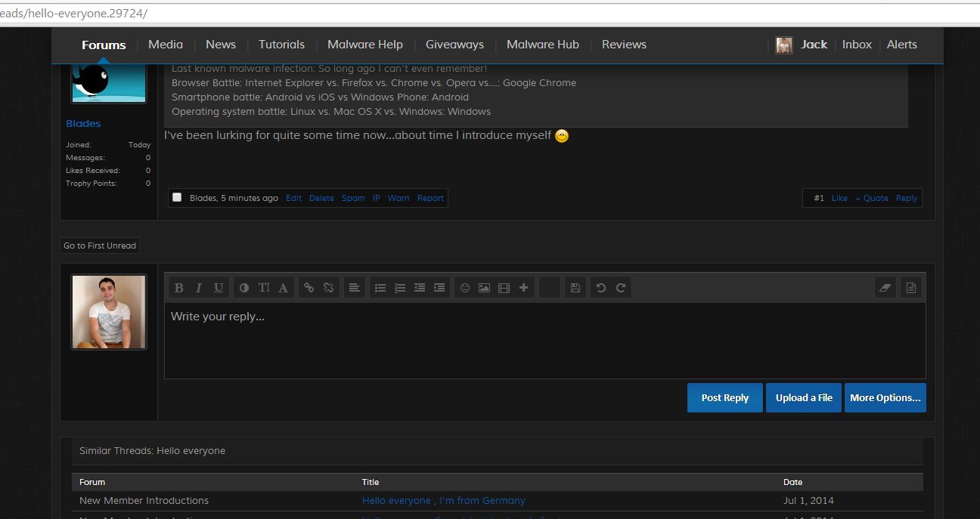The image size is (980, 519).
Task: Click Go to First Unread
Action: point(100,246)
